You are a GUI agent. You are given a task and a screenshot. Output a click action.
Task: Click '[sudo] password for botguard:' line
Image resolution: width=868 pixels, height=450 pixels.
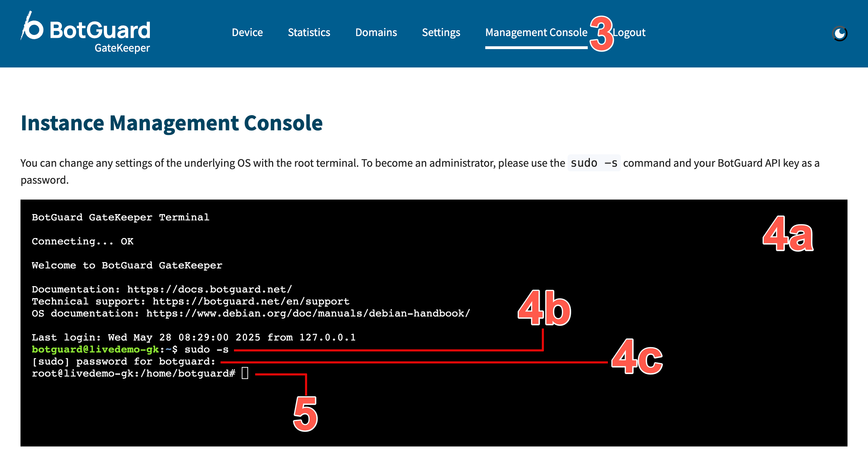point(124,361)
